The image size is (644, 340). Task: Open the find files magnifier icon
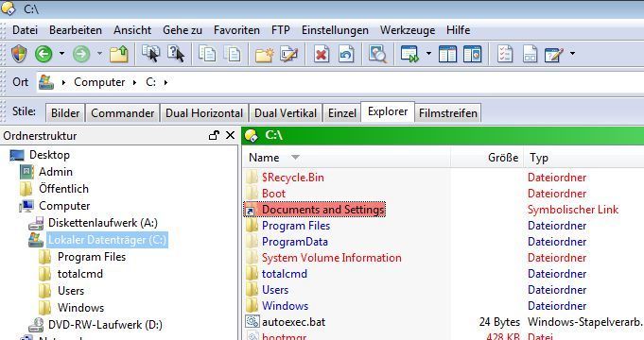[x=377, y=54]
